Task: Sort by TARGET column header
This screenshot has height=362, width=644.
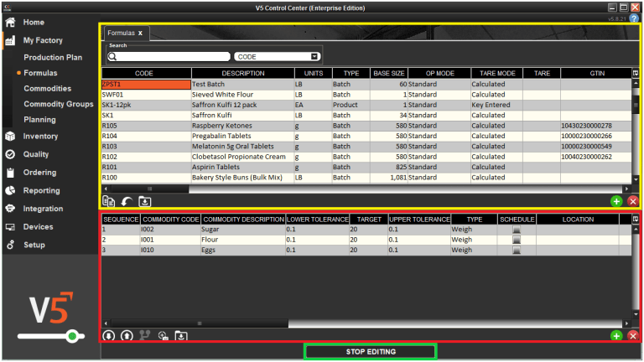Action: (369, 220)
